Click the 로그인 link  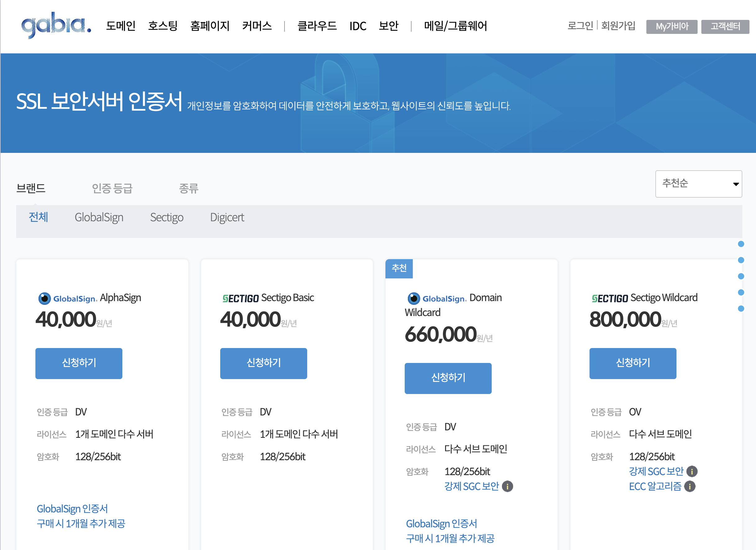[580, 26]
